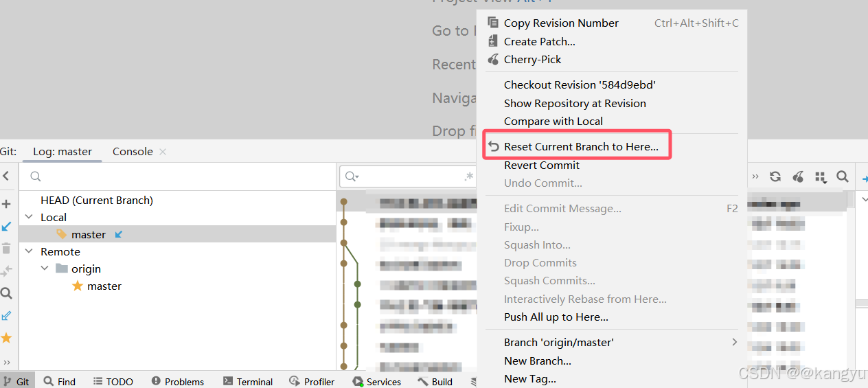Click the Go to Hash search icon in log toolbar
868x388 pixels.
[843, 176]
